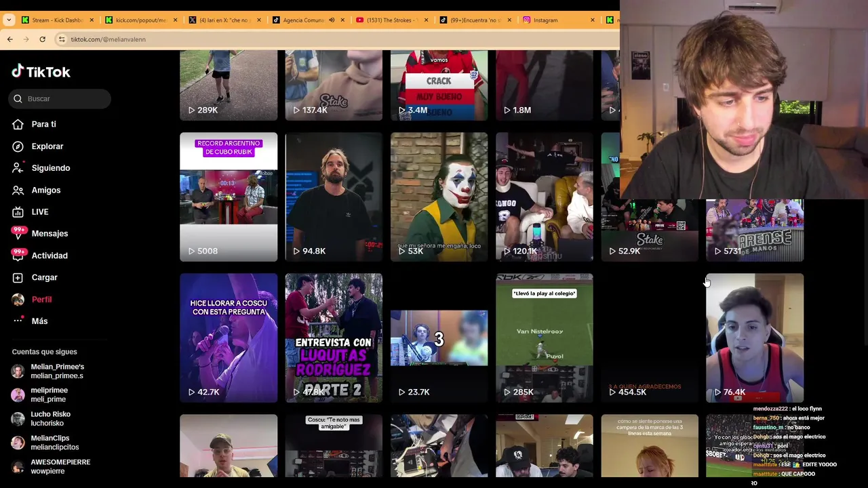
Task: Open the 5731 views video
Action: click(755, 230)
